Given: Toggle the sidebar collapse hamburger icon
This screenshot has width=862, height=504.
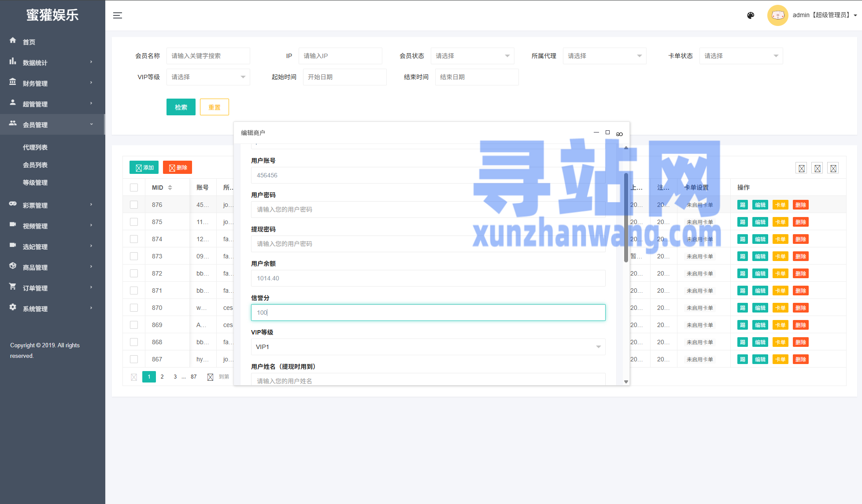Looking at the screenshot, I should pyautogui.click(x=117, y=15).
